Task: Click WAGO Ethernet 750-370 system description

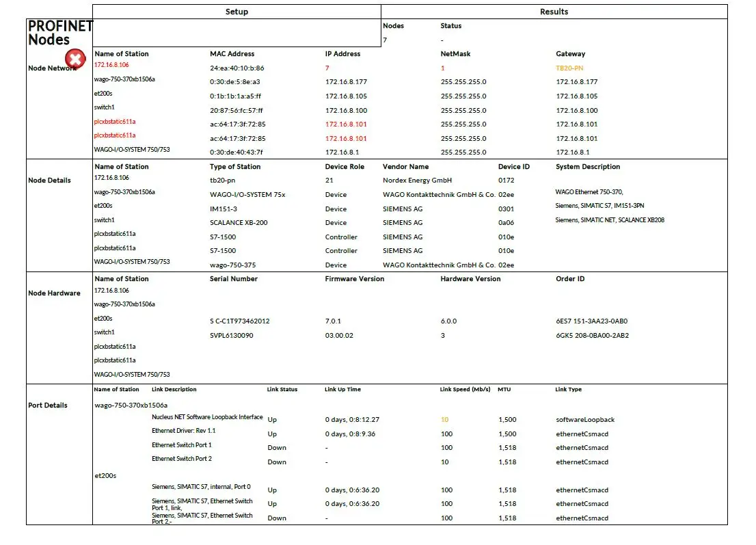Action: (x=589, y=192)
